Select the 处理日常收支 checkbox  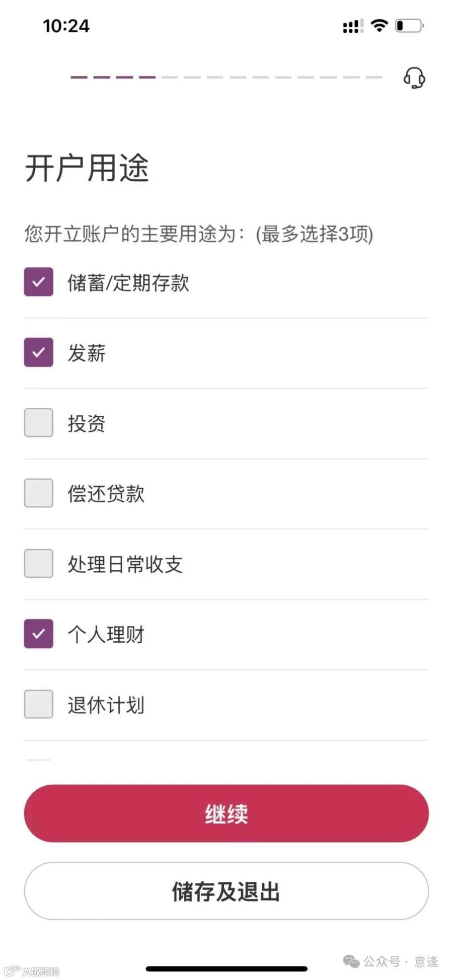[39, 563]
